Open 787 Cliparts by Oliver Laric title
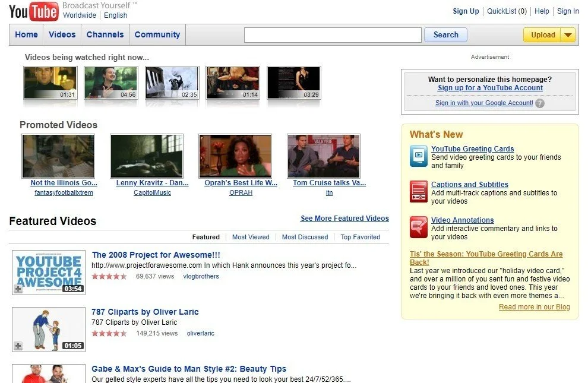Screen dimensions: 588x383 pyautogui.click(x=145, y=312)
